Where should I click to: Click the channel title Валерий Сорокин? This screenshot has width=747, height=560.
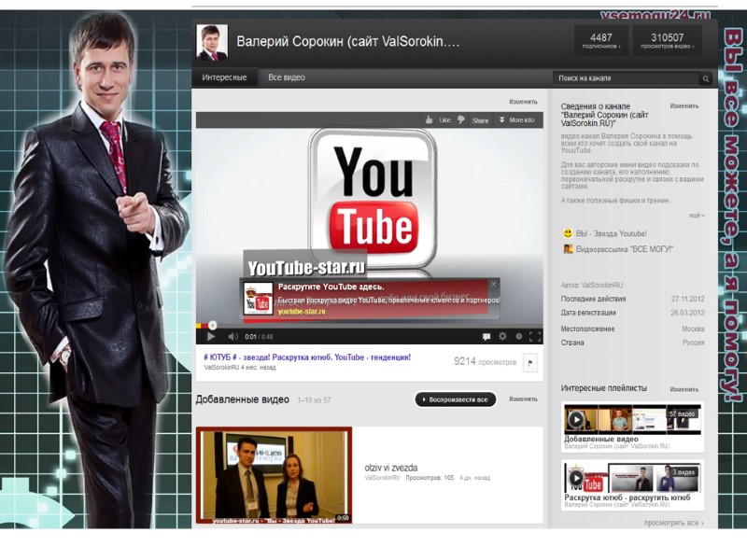(347, 41)
